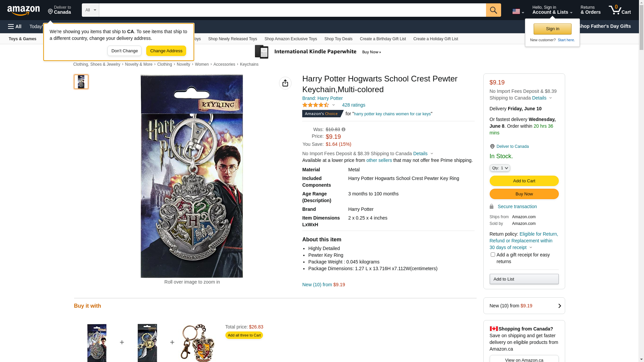Viewport: 644px width, 362px height.
Task: Expand the return policy details chevron
Action: (x=531, y=248)
